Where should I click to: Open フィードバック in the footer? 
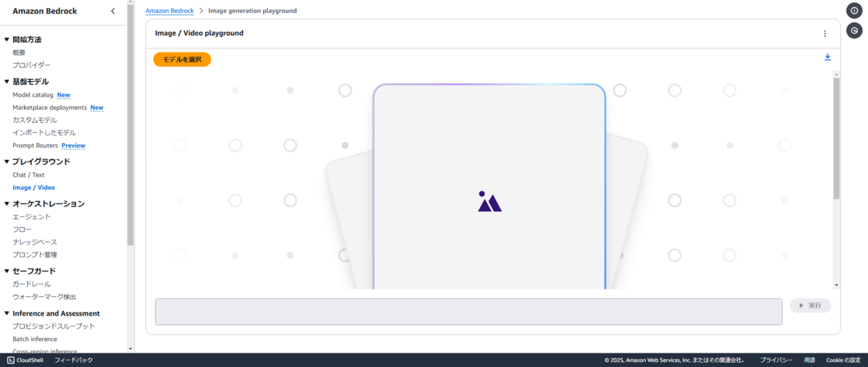[74, 360]
